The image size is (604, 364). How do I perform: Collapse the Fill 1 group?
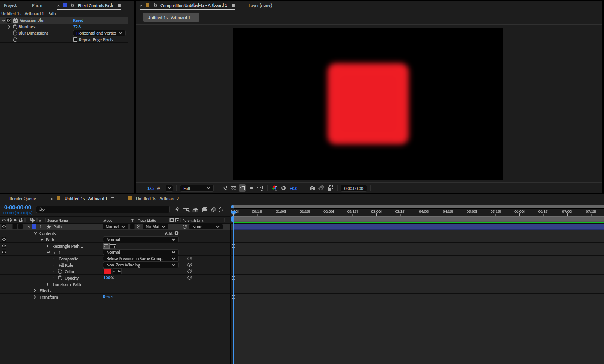(48, 253)
